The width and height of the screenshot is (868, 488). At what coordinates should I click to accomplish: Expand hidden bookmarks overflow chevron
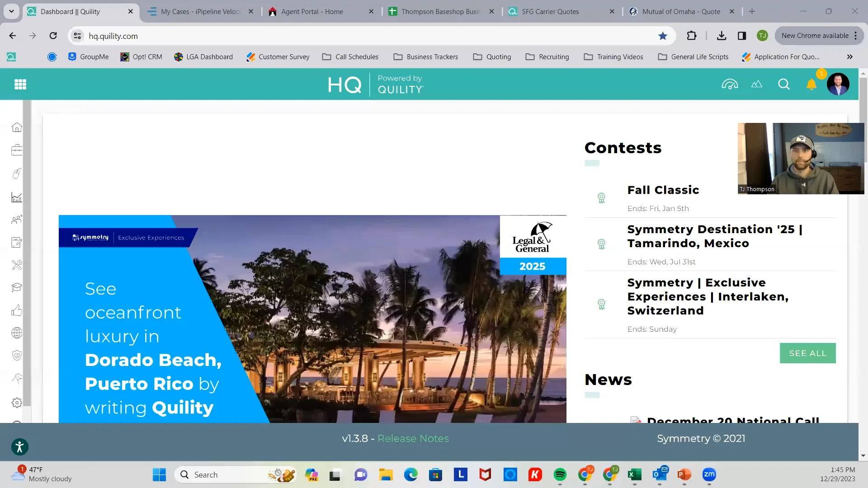point(850,57)
